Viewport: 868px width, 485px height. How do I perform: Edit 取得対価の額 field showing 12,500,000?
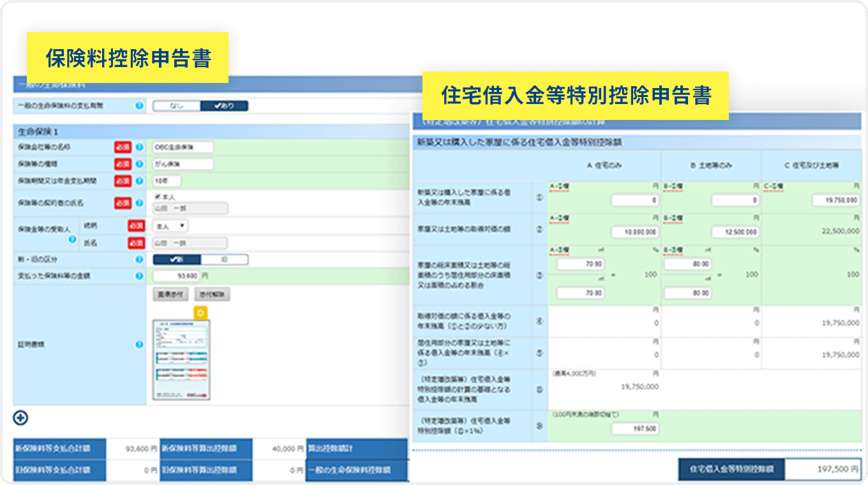coord(736,232)
